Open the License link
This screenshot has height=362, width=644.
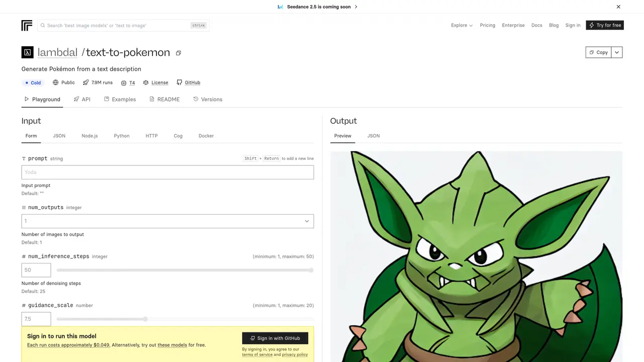[x=159, y=82]
